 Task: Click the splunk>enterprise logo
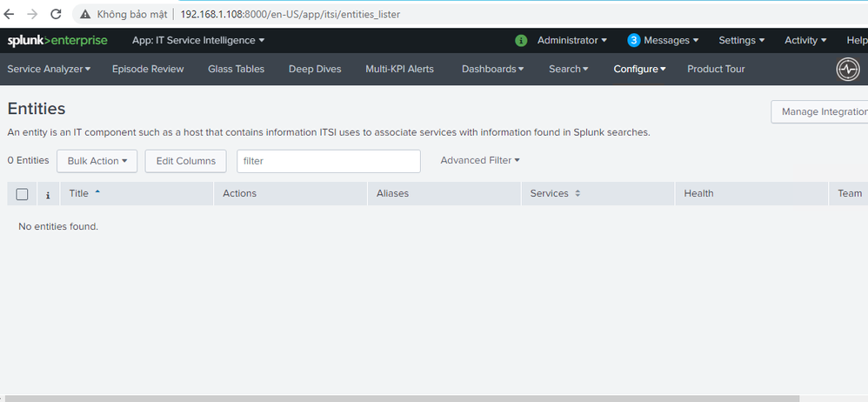[57, 40]
